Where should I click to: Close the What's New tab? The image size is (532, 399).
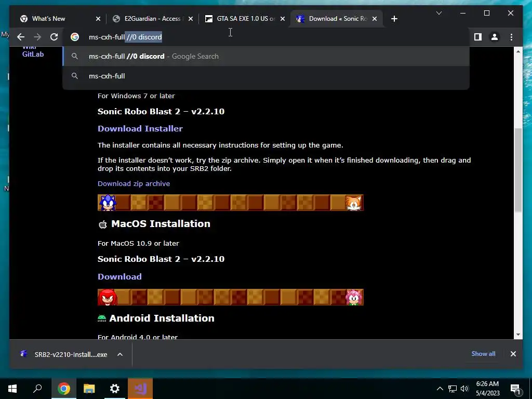(98, 19)
